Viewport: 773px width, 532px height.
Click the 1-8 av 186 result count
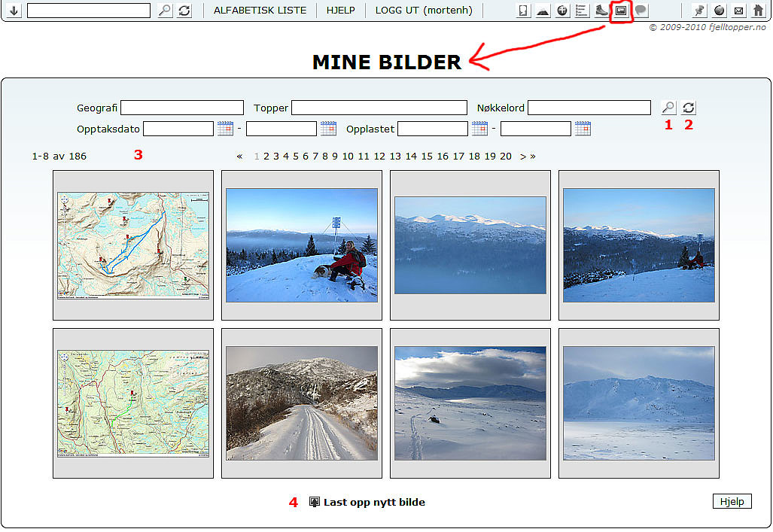click(x=59, y=157)
